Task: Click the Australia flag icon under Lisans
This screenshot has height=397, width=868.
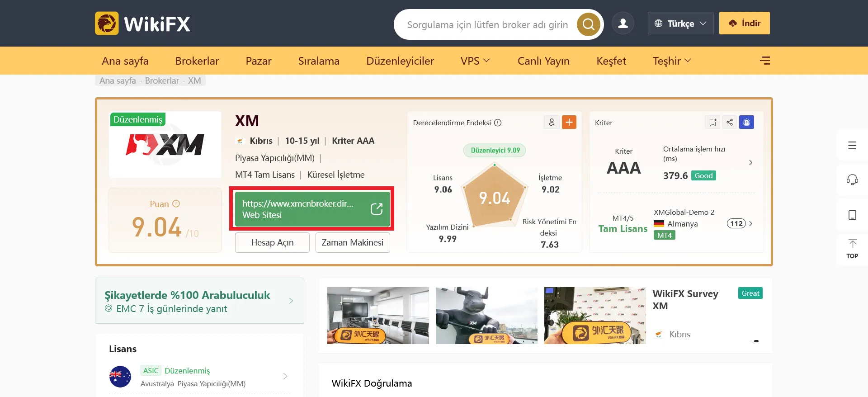Action: click(x=120, y=377)
